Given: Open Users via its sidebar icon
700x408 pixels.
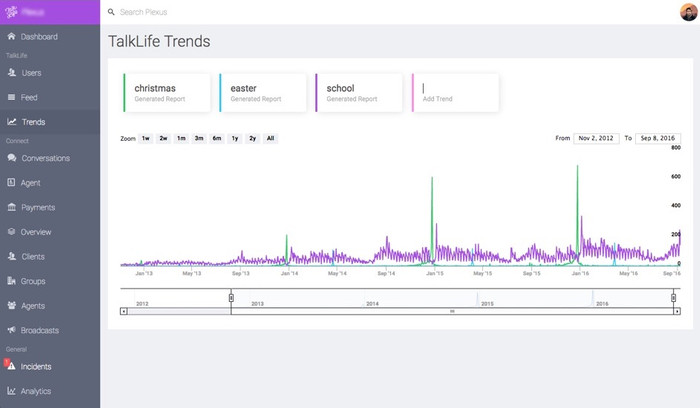Looking at the screenshot, I should [x=11, y=73].
